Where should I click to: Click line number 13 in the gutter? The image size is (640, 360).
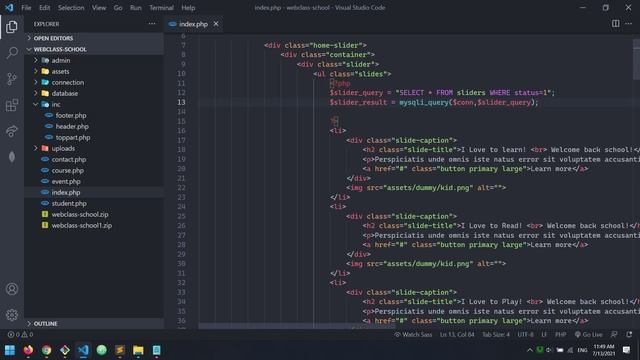point(181,102)
